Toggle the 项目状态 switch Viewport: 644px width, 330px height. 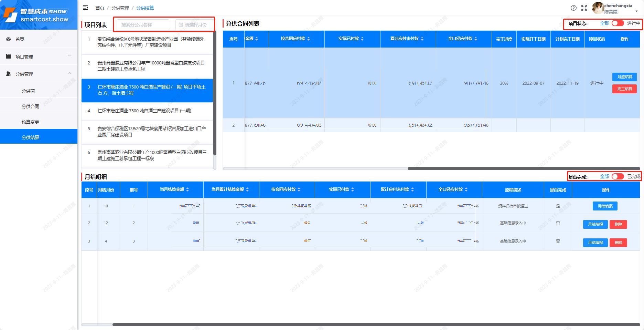tap(618, 23)
